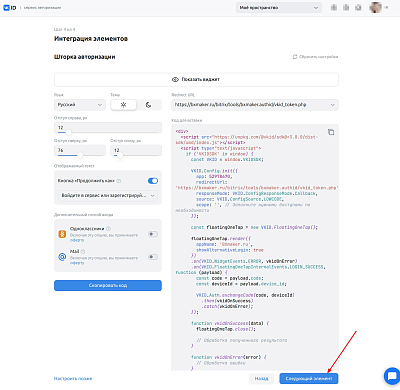The image size is (400, 390).
Task: Open the support chat bubble
Action: (392, 376)
